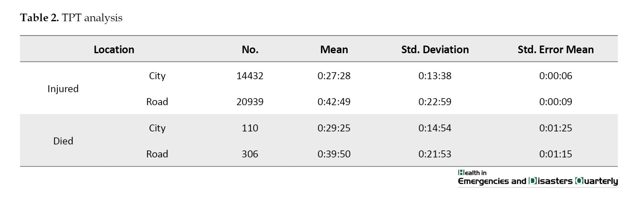Click the Died Road count 306
Screen dimensions: 644x203
click(x=250, y=154)
